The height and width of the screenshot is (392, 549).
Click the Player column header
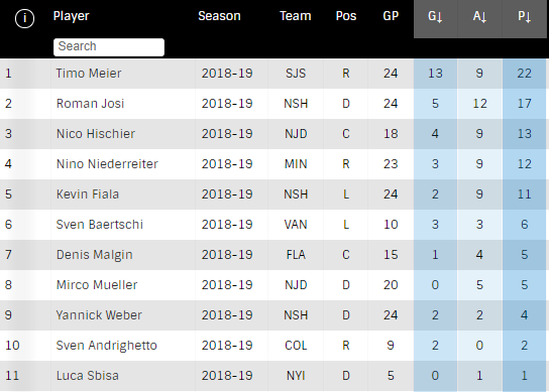[x=71, y=16]
